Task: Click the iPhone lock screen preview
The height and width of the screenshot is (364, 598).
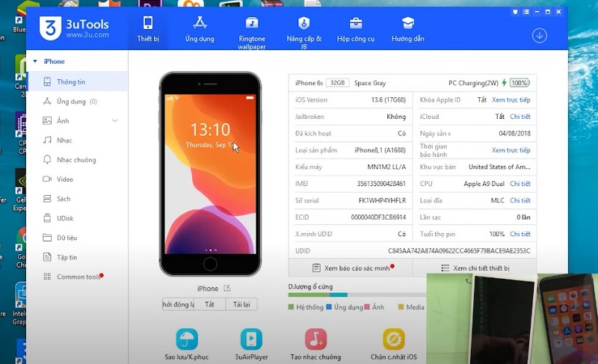Action: coord(210,174)
